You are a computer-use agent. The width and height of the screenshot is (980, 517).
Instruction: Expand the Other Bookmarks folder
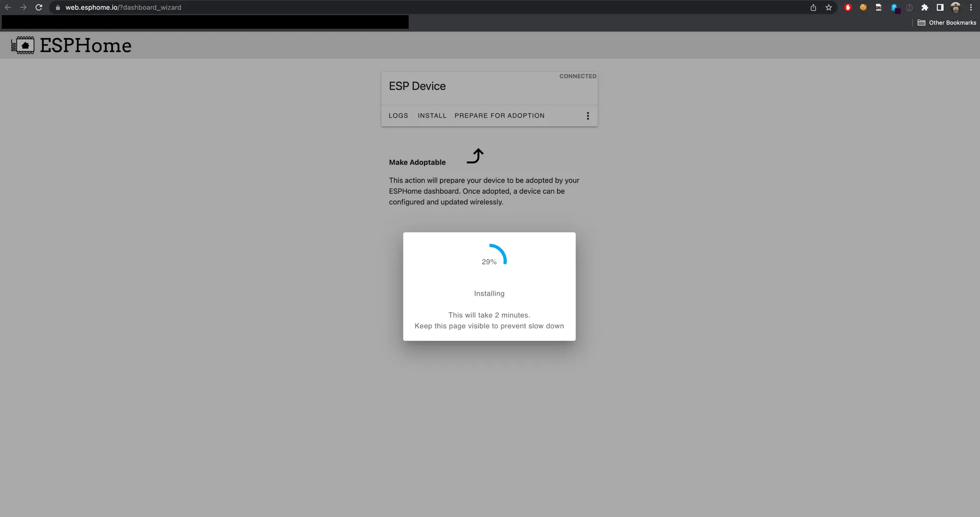pos(947,23)
